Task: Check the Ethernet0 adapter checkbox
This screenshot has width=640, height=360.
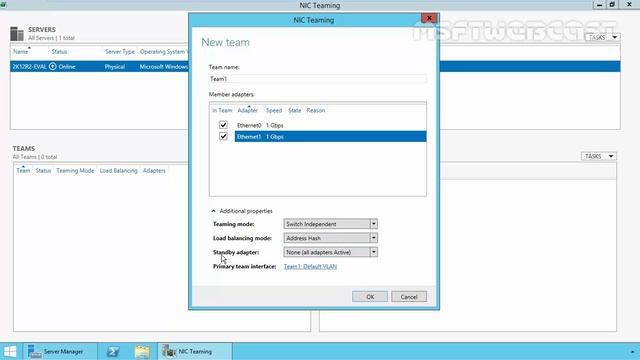Action: 223,125
